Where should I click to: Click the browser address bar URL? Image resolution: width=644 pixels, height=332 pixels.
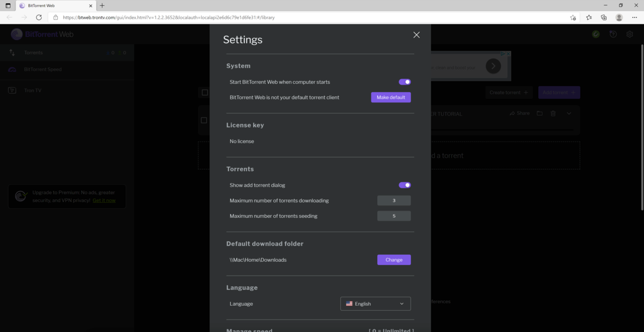(x=169, y=17)
